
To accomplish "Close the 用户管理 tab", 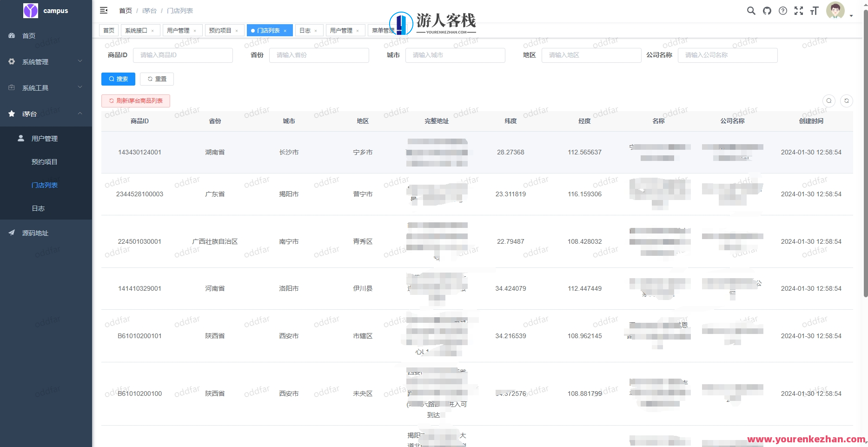I will click(x=196, y=30).
